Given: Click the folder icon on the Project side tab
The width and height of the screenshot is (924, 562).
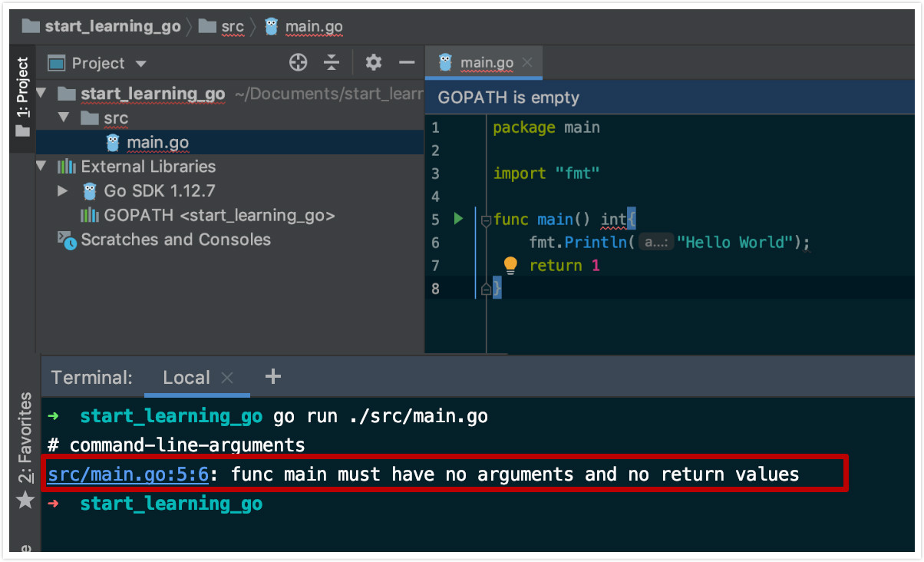Looking at the screenshot, I should pos(22,131).
